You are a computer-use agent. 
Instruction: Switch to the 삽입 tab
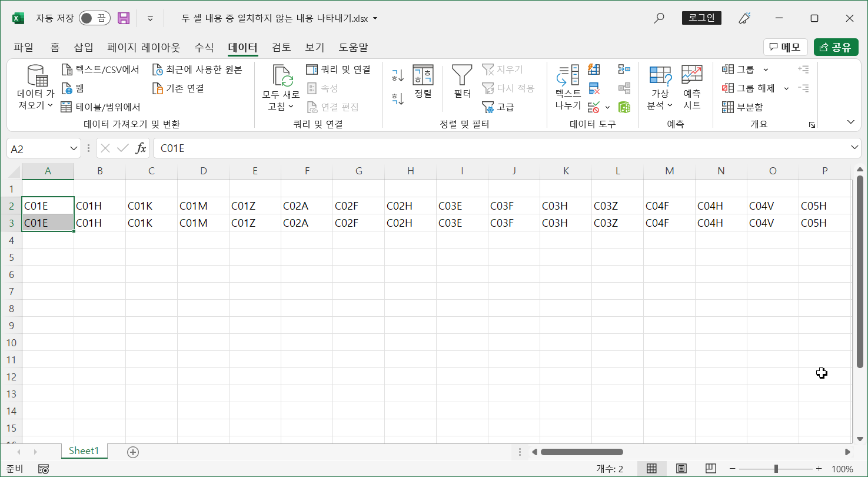pyautogui.click(x=84, y=48)
